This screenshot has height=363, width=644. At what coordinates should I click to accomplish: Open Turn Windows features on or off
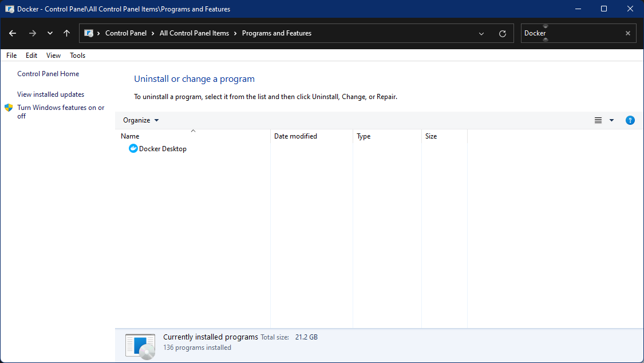click(60, 112)
